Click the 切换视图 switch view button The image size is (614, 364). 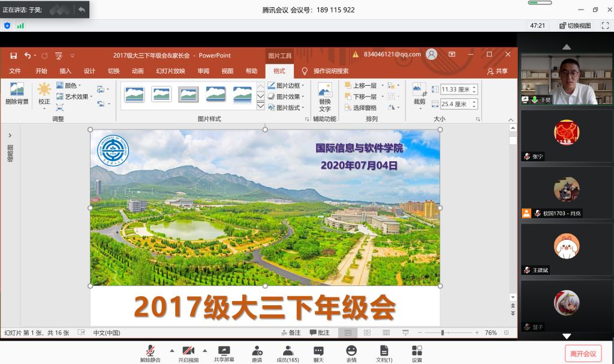point(575,26)
